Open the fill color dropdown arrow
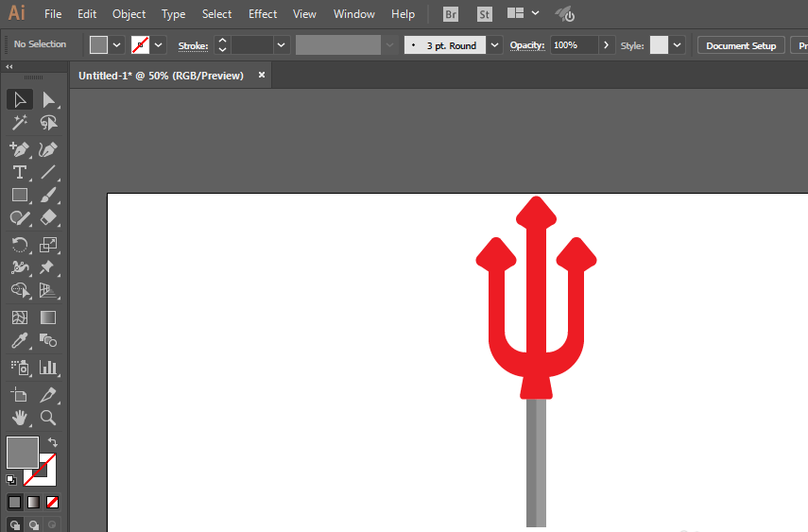 pyautogui.click(x=117, y=45)
